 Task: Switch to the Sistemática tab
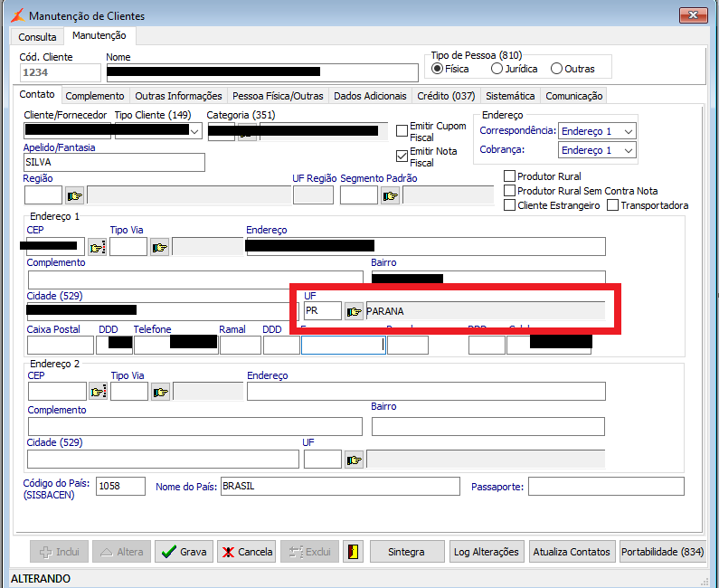click(510, 96)
